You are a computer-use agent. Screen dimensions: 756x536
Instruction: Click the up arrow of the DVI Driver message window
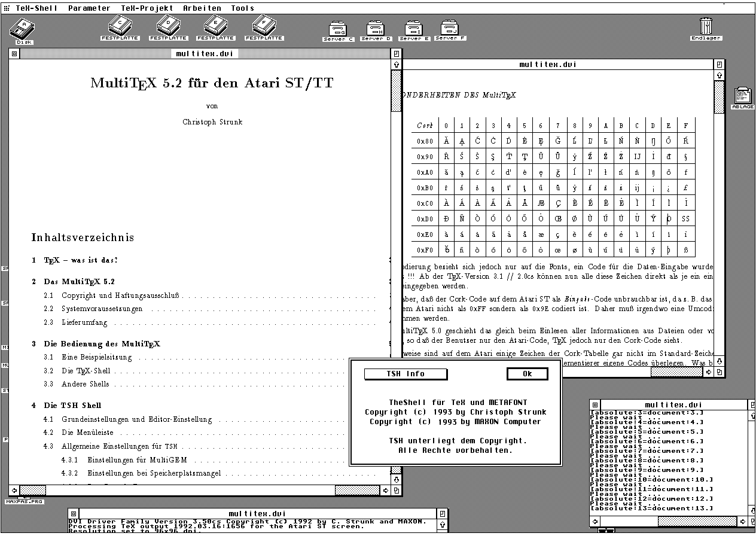[442, 523]
